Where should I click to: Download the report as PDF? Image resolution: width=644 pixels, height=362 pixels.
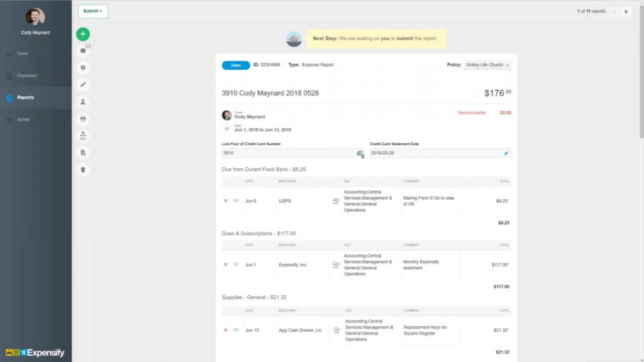point(82,135)
